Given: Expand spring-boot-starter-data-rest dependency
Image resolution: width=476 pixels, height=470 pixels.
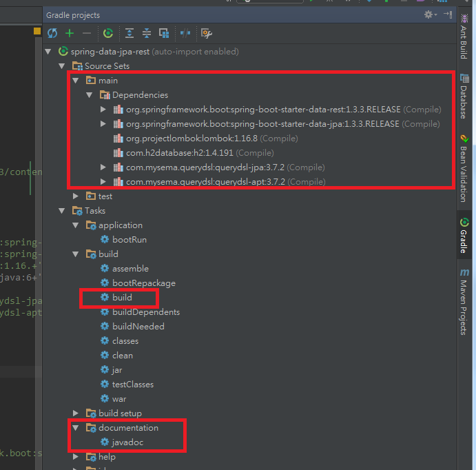Looking at the screenshot, I should (103, 110).
